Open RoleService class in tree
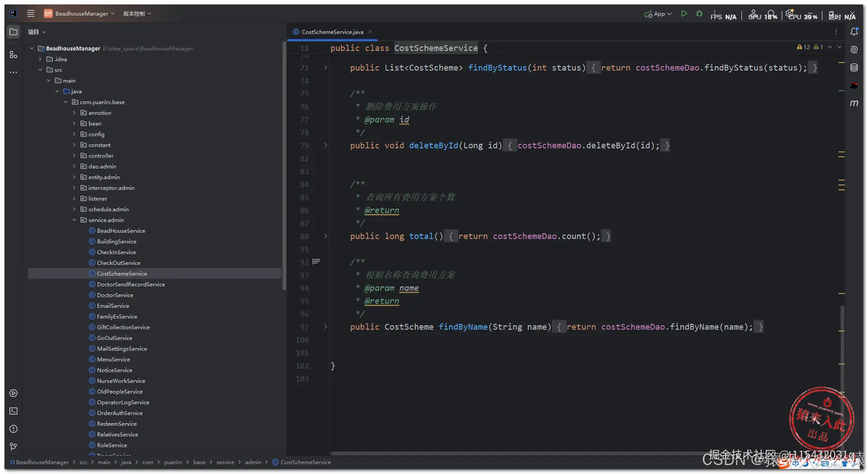The width and height of the screenshot is (868, 474). (112, 445)
